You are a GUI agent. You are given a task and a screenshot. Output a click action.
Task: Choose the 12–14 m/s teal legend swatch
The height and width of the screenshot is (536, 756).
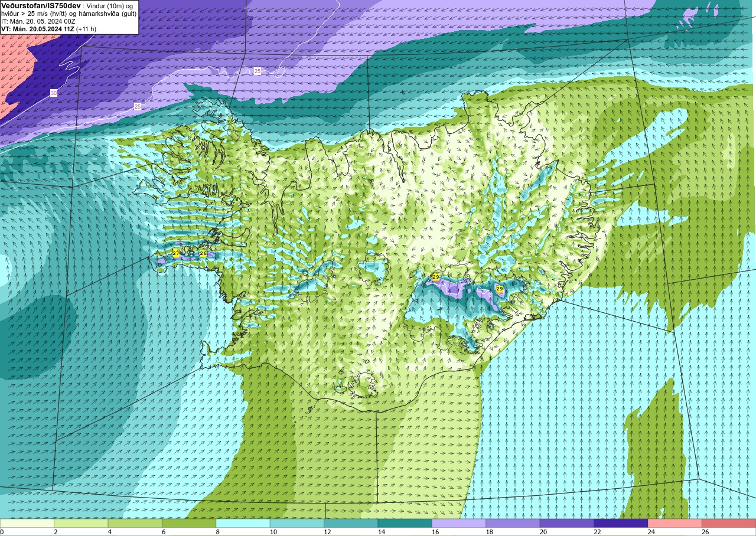pos(351,523)
